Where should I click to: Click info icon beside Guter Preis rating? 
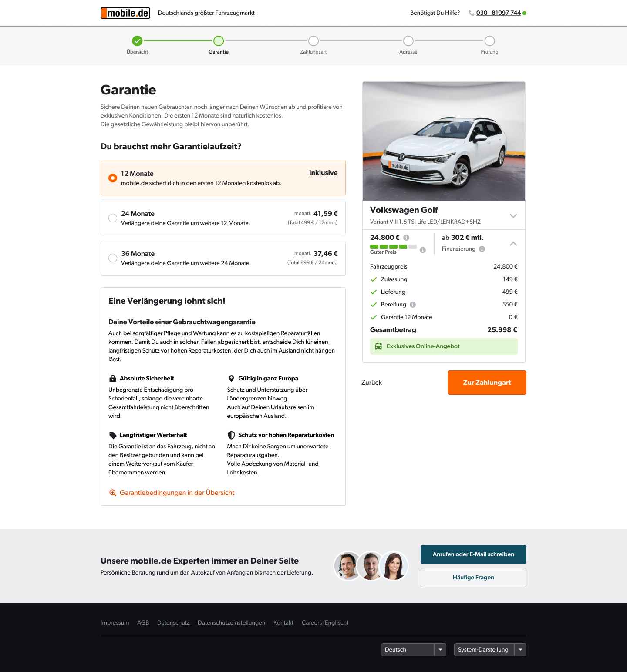coord(423,250)
